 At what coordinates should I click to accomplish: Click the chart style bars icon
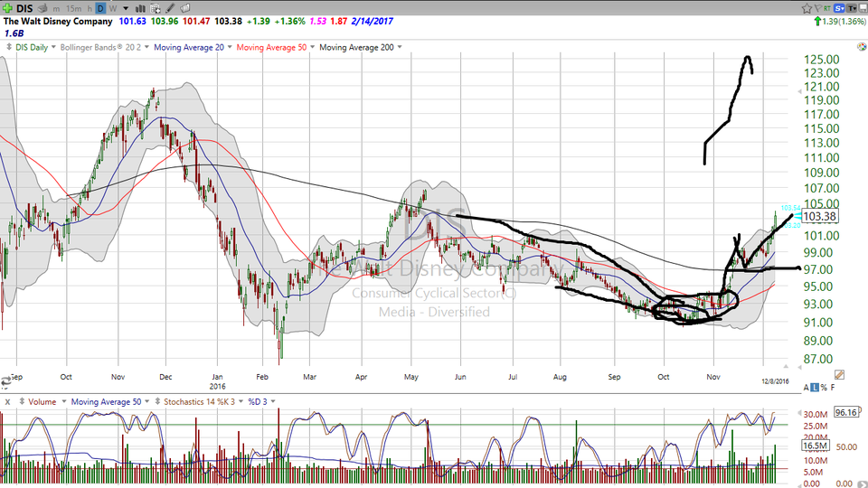141,8
